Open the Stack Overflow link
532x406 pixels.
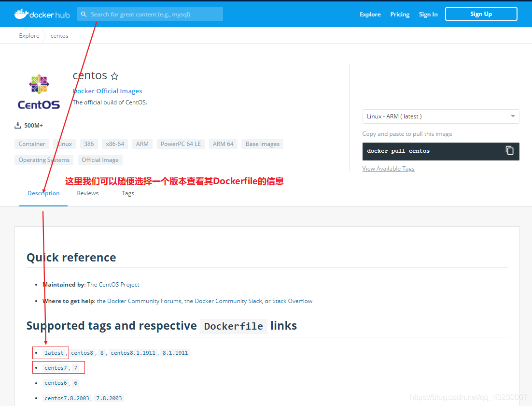tap(292, 301)
